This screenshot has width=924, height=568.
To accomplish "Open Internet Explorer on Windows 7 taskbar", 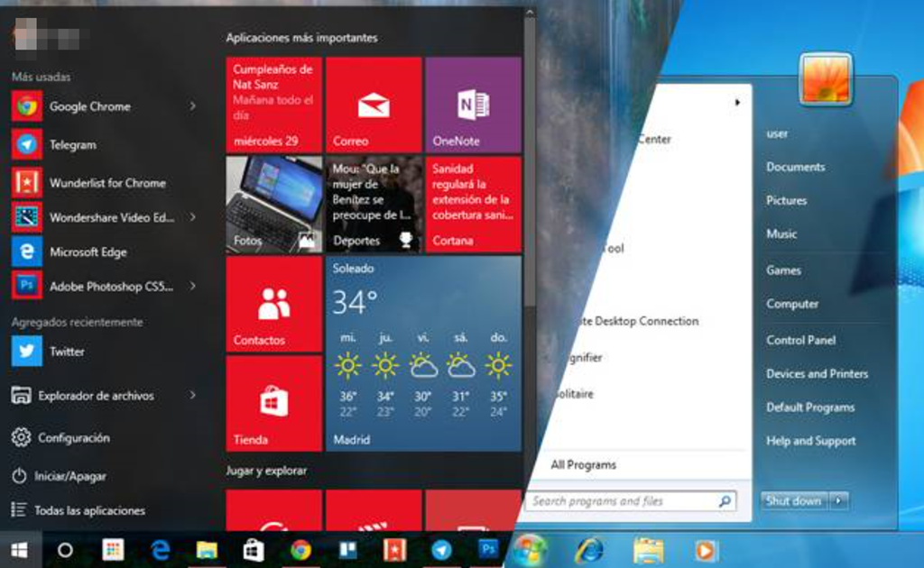I will pos(589,549).
